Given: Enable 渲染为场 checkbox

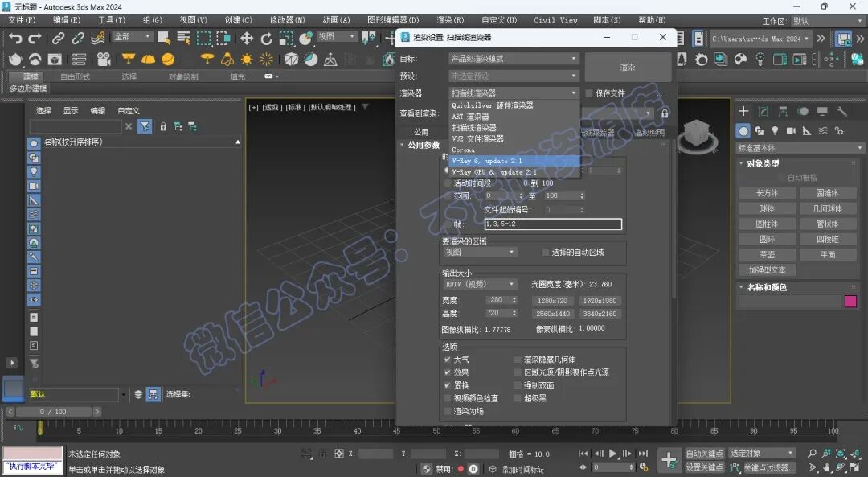Looking at the screenshot, I should pyautogui.click(x=448, y=411).
